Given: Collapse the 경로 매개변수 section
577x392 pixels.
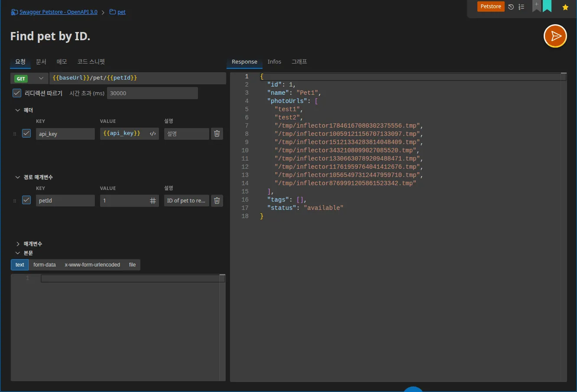Looking at the screenshot, I should pos(18,177).
